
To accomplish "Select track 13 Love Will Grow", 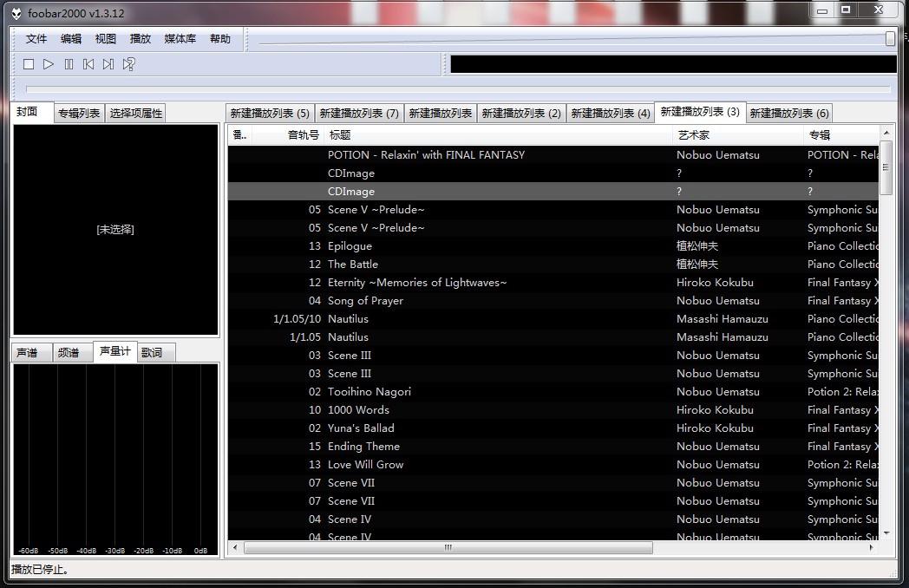I will point(553,465).
